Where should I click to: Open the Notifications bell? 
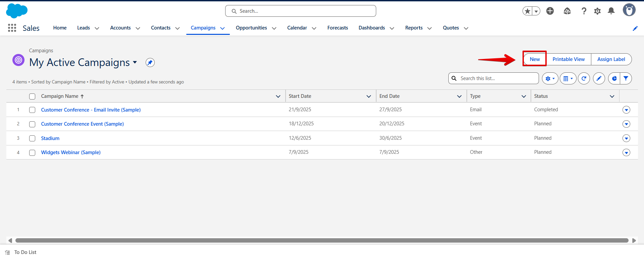click(611, 11)
